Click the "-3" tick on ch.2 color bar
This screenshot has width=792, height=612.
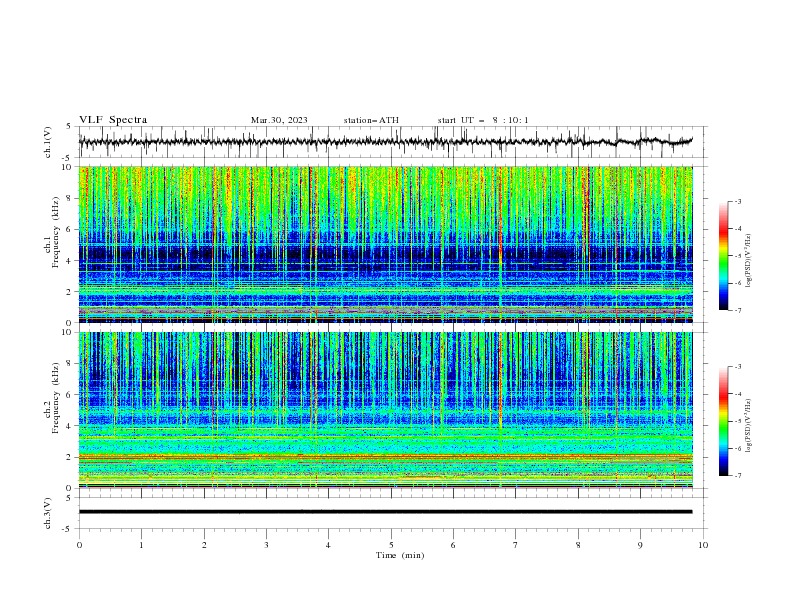[737, 367]
